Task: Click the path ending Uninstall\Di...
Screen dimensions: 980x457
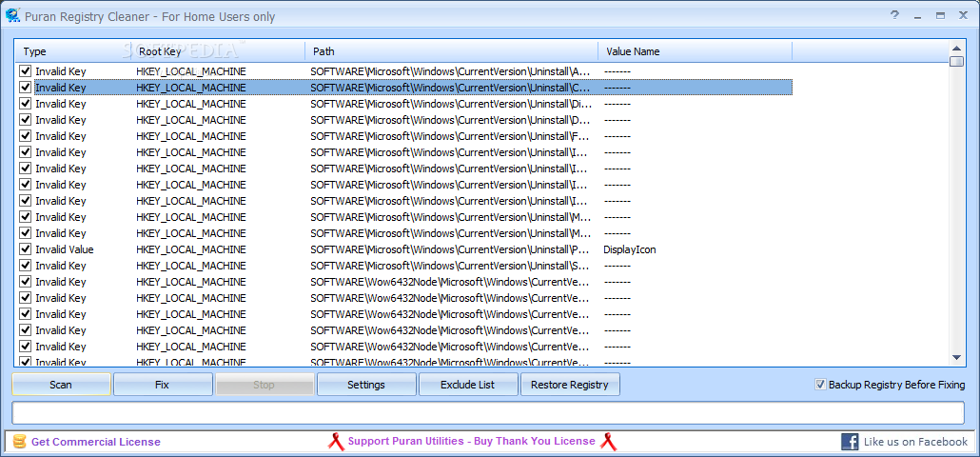Action: tap(449, 104)
